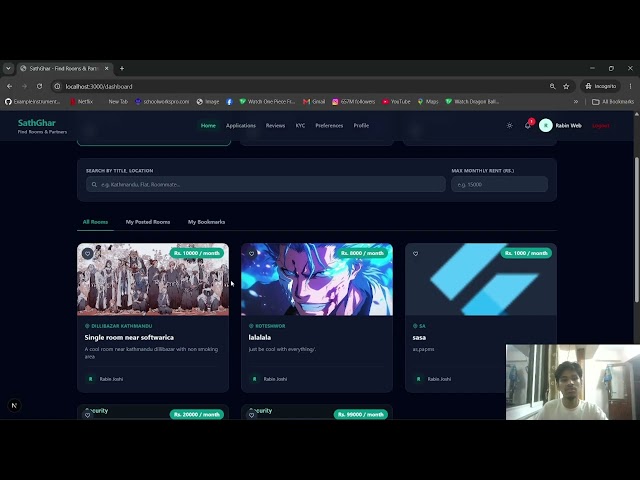This screenshot has height=480, width=640.
Task: Open a new browser tab
Action: [x=122, y=68]
